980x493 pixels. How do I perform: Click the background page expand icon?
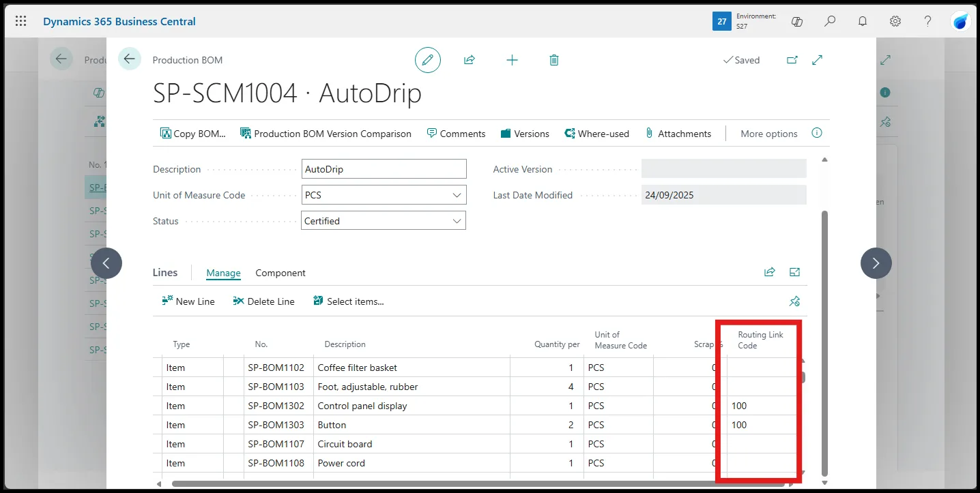(x=886, y=60)
